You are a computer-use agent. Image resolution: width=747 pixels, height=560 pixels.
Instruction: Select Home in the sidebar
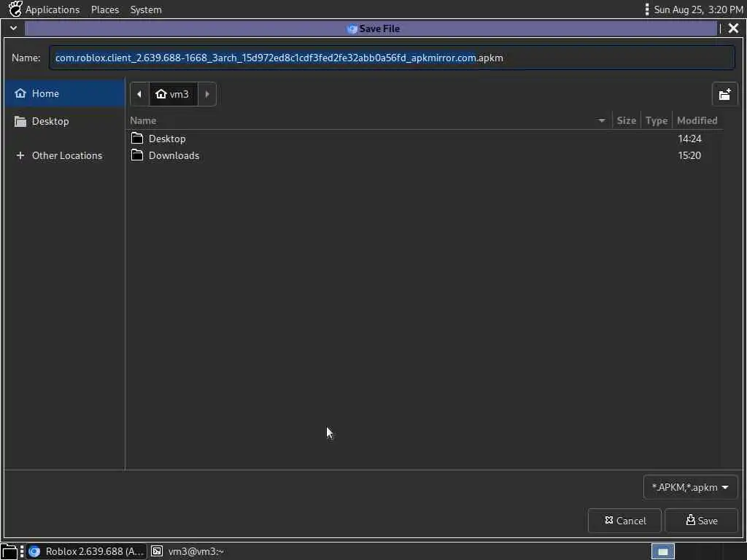coord(65,93)
